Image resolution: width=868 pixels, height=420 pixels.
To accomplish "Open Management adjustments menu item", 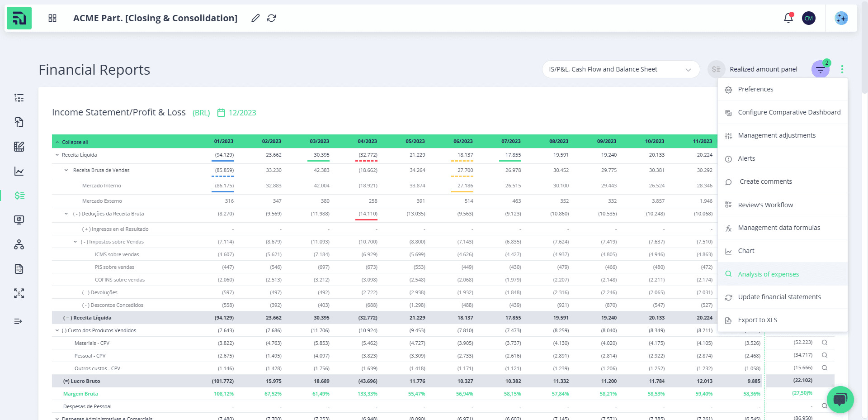I will tap(783, 135).
